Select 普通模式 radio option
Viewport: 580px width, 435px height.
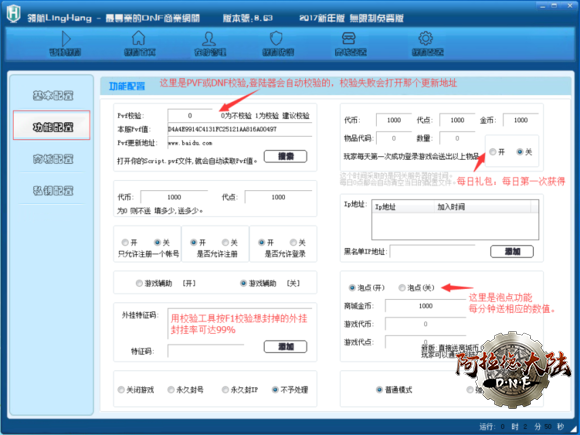click(379, 390)
